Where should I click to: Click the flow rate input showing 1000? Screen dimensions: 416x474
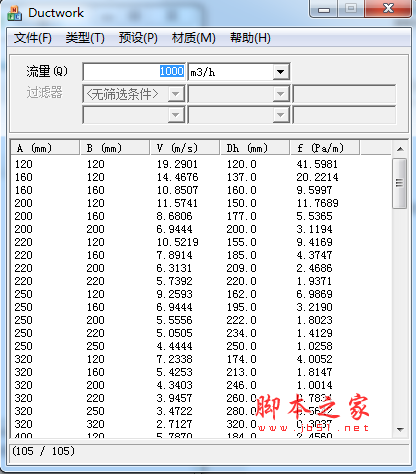pyautogui.click(x=134, y=72)
